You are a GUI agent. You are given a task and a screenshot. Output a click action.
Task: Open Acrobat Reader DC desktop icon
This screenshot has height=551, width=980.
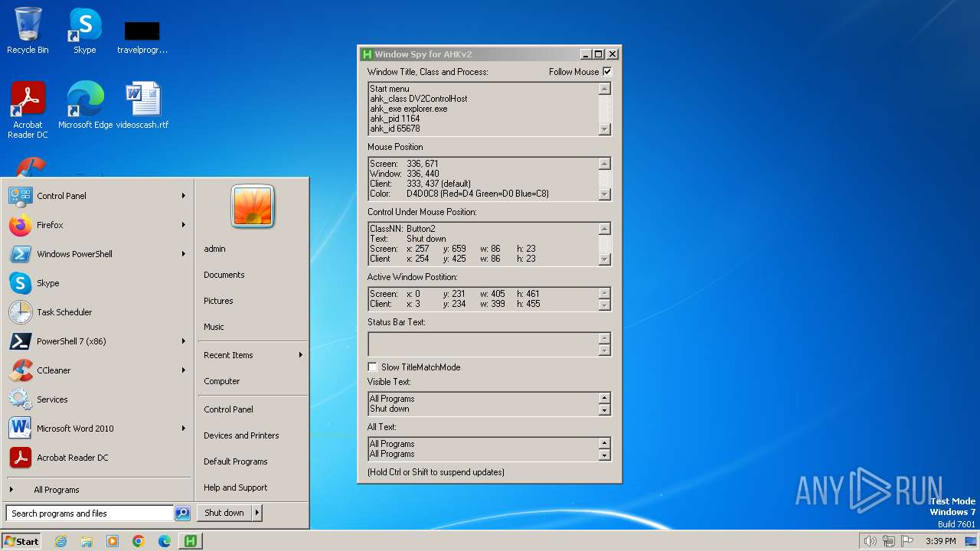pos(28,110)
